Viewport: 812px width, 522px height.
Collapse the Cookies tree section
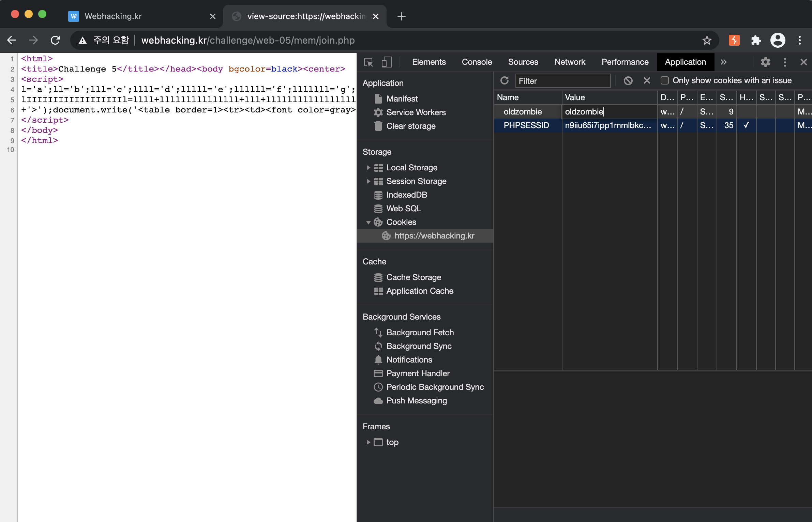point(368,222)
